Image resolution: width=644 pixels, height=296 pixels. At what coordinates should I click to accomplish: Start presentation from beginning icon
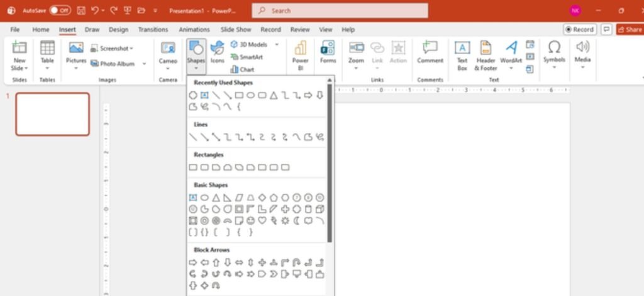click(x=127, y=11)
